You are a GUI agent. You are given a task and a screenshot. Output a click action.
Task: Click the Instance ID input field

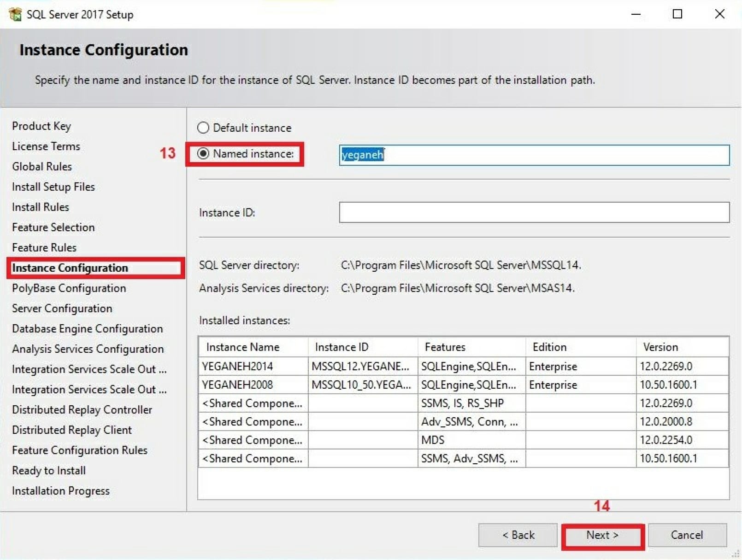534,212
